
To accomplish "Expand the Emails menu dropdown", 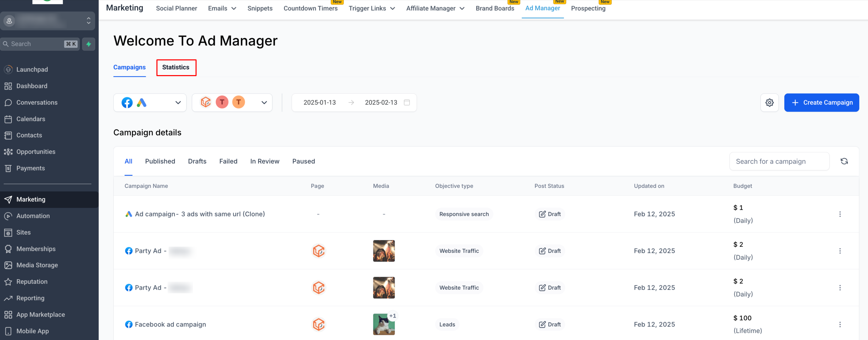I will 222,8.
